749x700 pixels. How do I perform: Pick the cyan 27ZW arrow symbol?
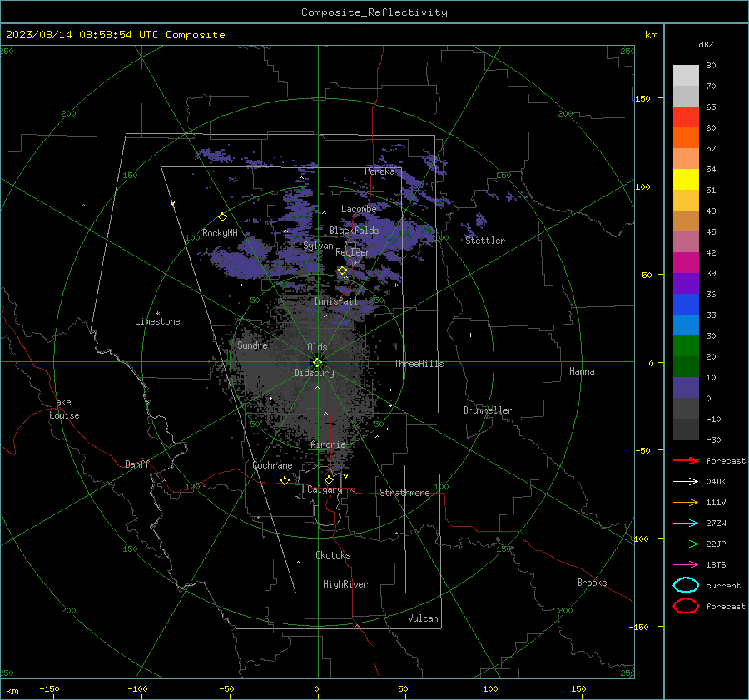[x=686, y=524]
